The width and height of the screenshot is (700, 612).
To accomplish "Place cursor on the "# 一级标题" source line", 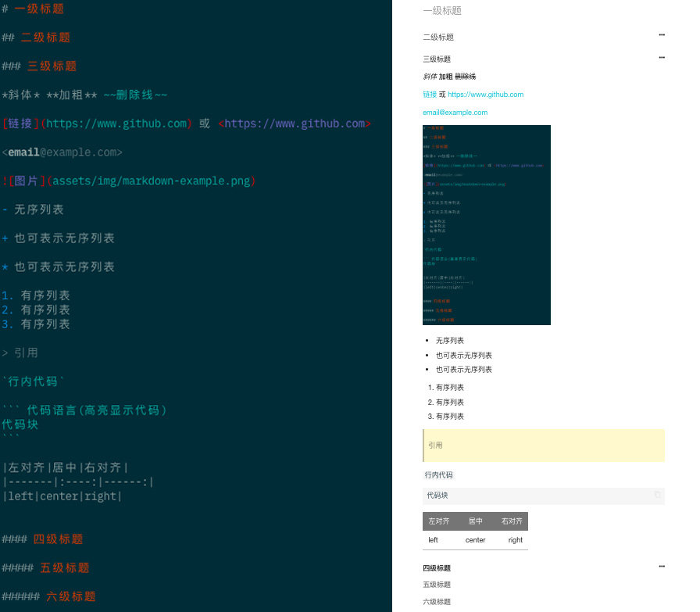I will [35, 9].
